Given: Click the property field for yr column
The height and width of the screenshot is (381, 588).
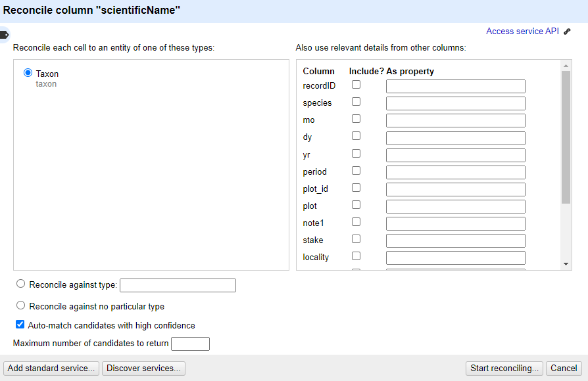Looking at the screenshot, I should (455, 155).
